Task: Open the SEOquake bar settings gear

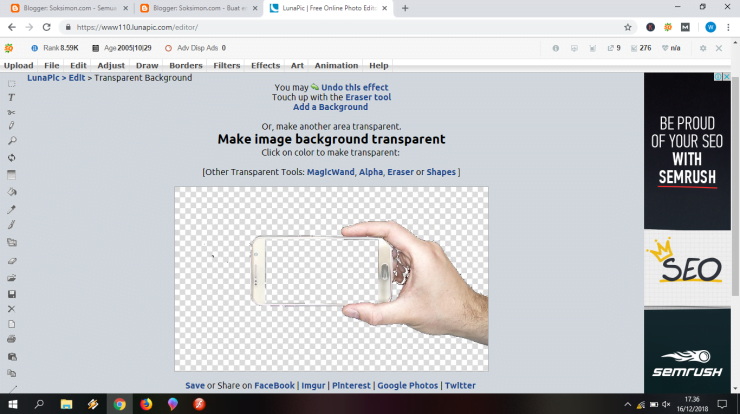Action: click(x=703, y=48)
